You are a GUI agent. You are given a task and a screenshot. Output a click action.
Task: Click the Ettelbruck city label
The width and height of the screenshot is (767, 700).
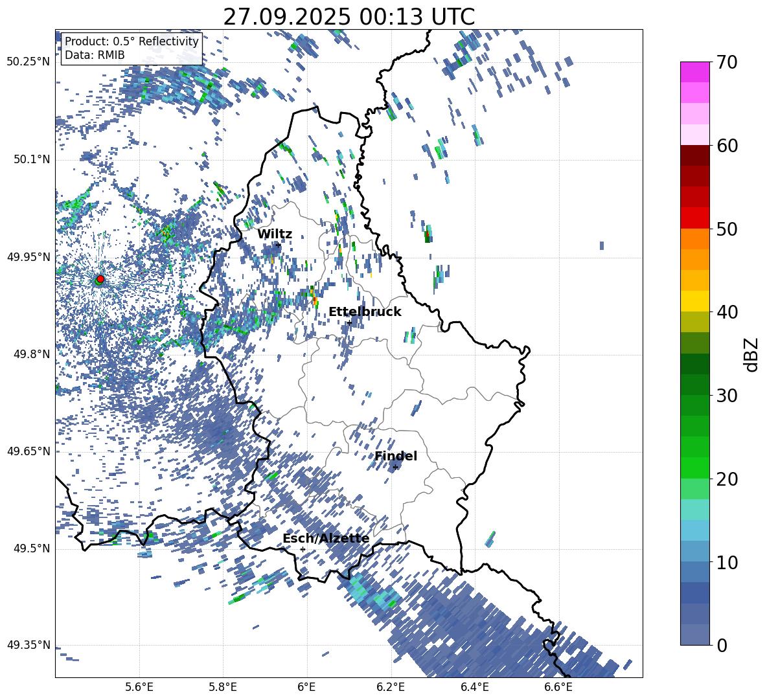(365, 312)
